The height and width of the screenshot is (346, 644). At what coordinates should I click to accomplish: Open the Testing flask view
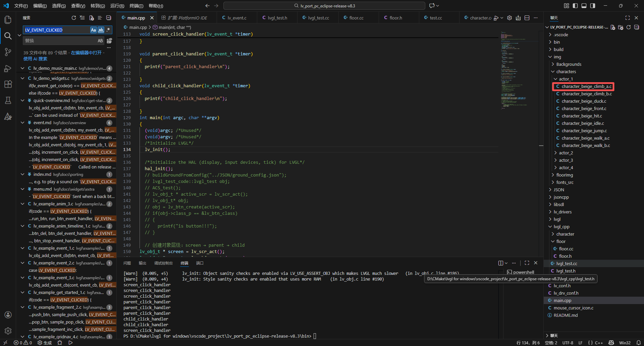(x=8, y=100)
